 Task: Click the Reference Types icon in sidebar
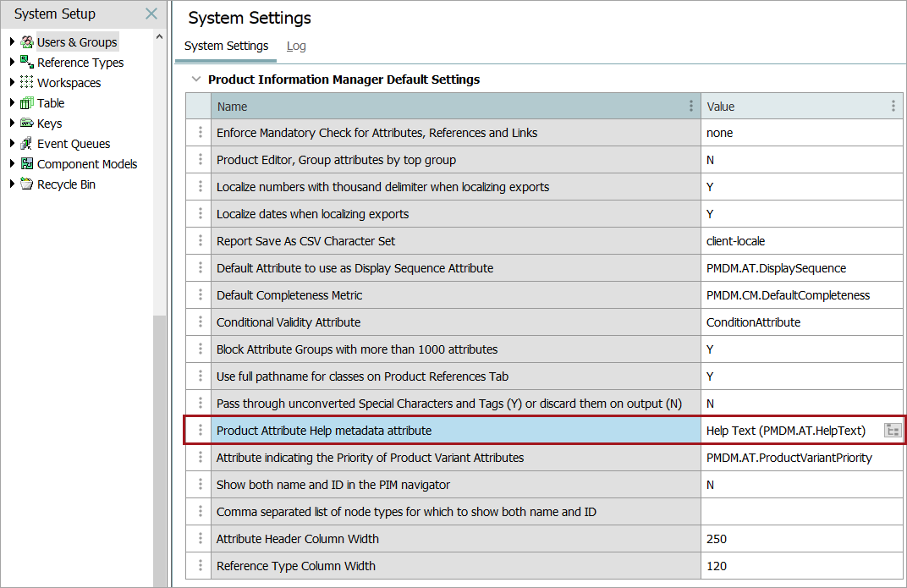27,63
